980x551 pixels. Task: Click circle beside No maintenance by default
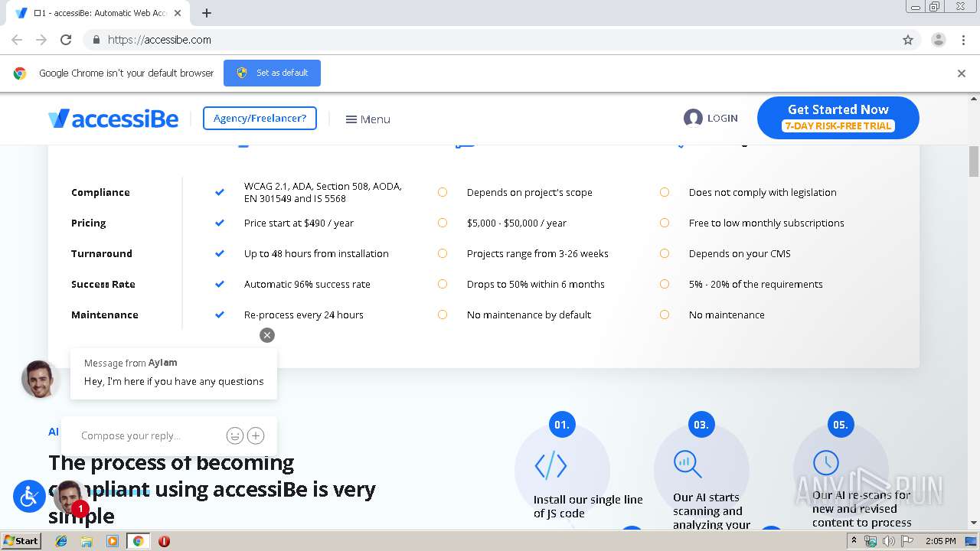[443, 315]
